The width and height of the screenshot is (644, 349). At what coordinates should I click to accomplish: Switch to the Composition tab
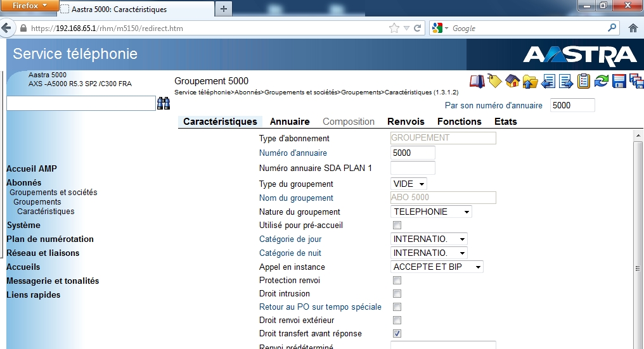pos(348,122)
